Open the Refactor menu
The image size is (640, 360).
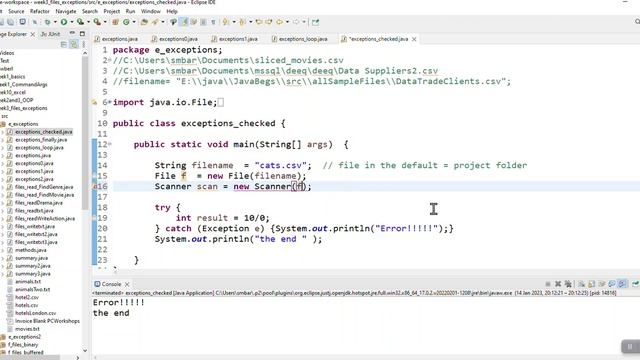tap(40, 11)
